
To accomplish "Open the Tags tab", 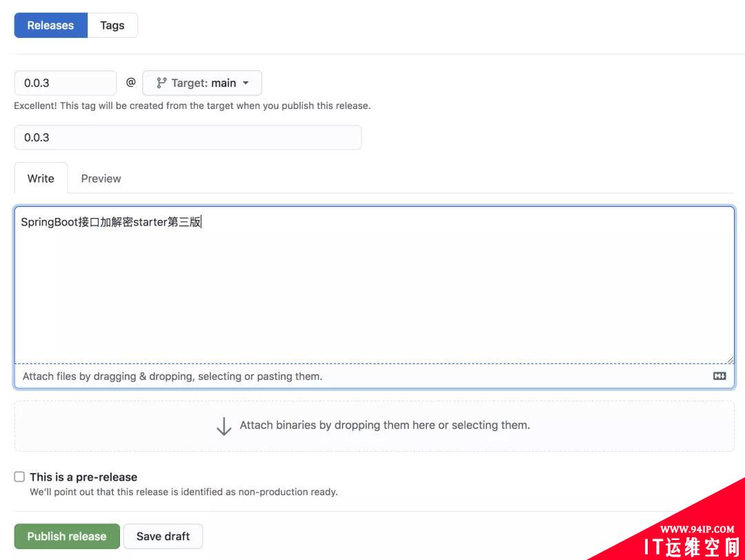I will [112, 26].
